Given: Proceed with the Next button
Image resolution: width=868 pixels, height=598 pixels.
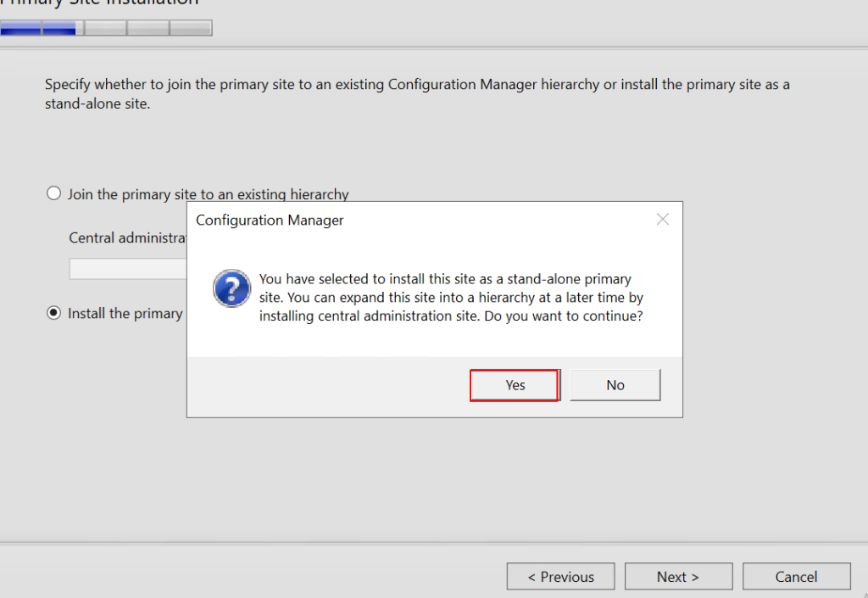Looking at the screenshot, I should (x=677, y=577).
